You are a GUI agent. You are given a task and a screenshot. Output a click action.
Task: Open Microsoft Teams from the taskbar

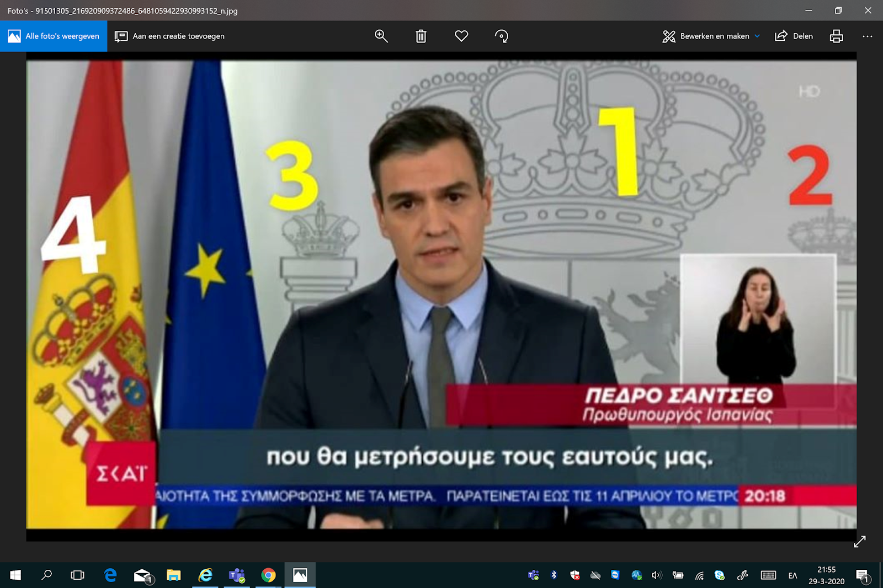[x=237, y=575]
